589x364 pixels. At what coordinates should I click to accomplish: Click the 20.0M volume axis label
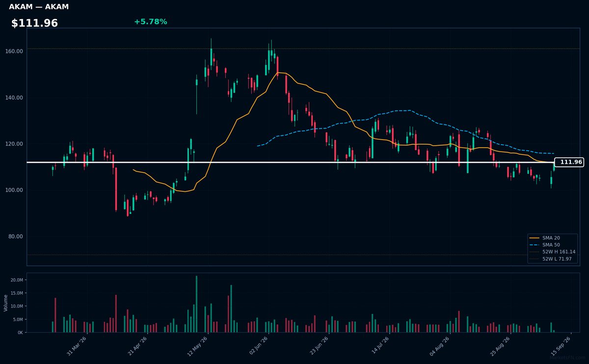[x=17, y=280]
